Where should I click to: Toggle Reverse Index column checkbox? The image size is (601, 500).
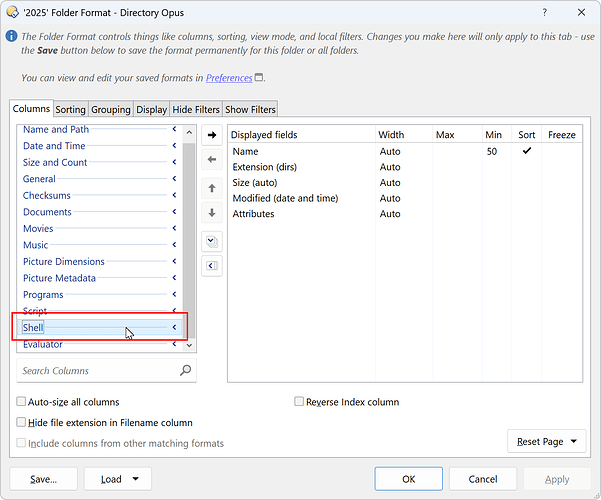pos(299,401)
